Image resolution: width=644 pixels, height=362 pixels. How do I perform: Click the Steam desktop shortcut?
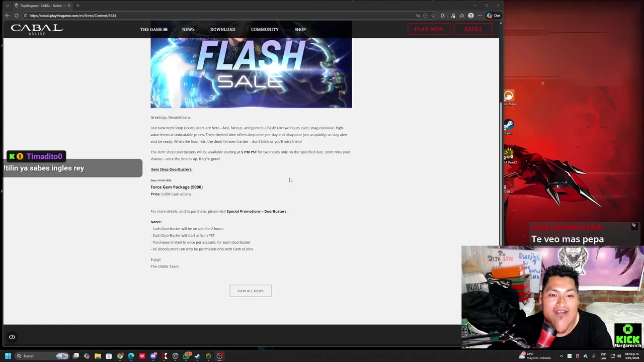click(x=508, y=127)
